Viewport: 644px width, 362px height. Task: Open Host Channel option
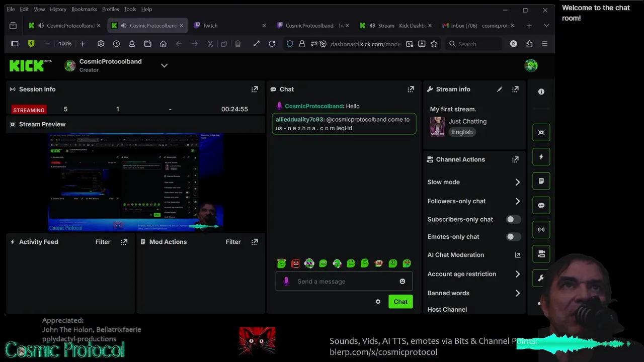[x=447, y=310]
